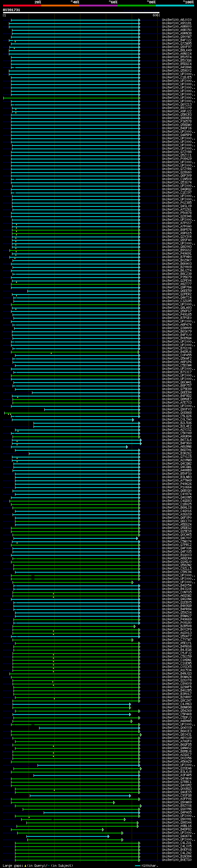Image resolution: width=197 pixels, height=868 pixels.
Task: Click hit label UniRef100_A4S8A6
Action: (x=177, y=67)
